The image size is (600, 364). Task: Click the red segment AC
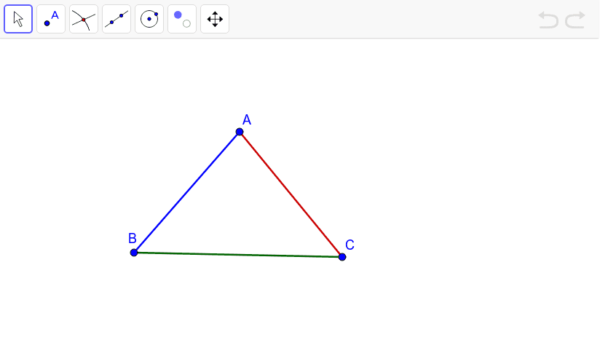pyautogui.click(x=291, y=194)
